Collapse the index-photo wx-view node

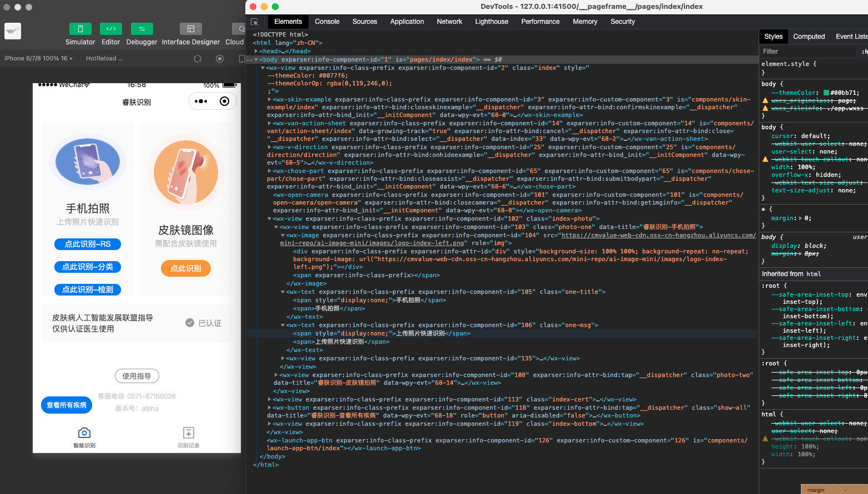(x=270, y=218)
